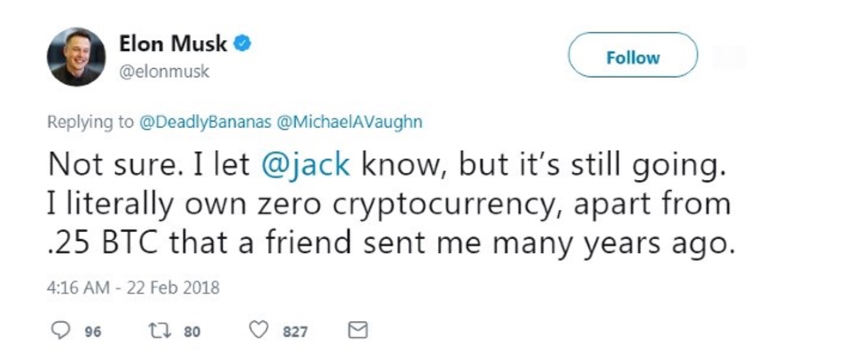Open the Elon Musk display name link

[x=173, y=43]
